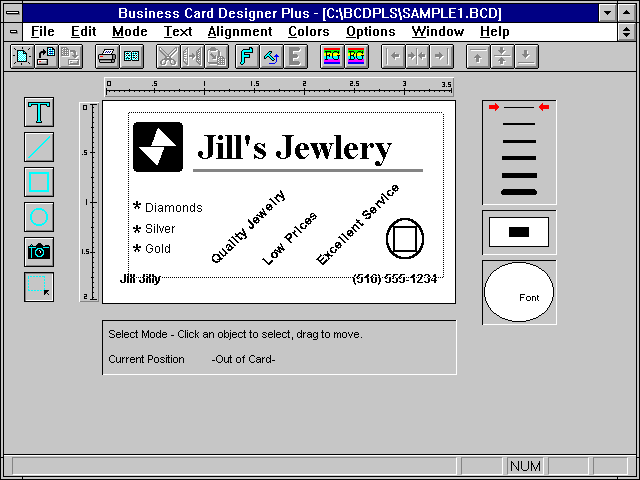Choose the thinnest line with red arrows
This screenshot has width=640, height=480.
tap(518, 107)
